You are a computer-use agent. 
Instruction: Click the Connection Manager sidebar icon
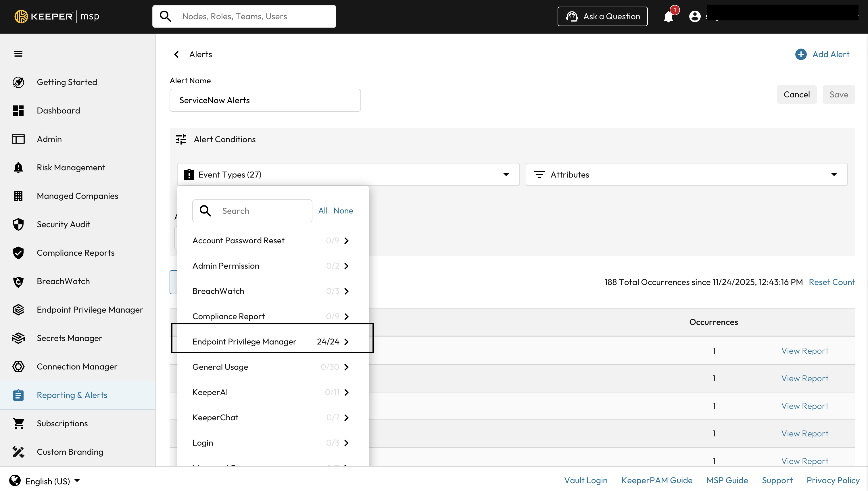tap(18, 367)
